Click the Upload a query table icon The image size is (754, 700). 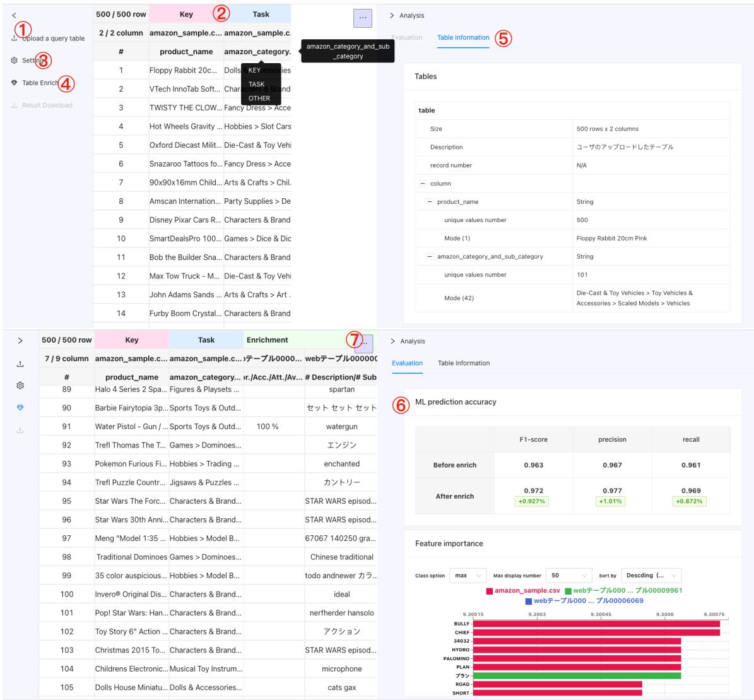click(x=15, y=38)
